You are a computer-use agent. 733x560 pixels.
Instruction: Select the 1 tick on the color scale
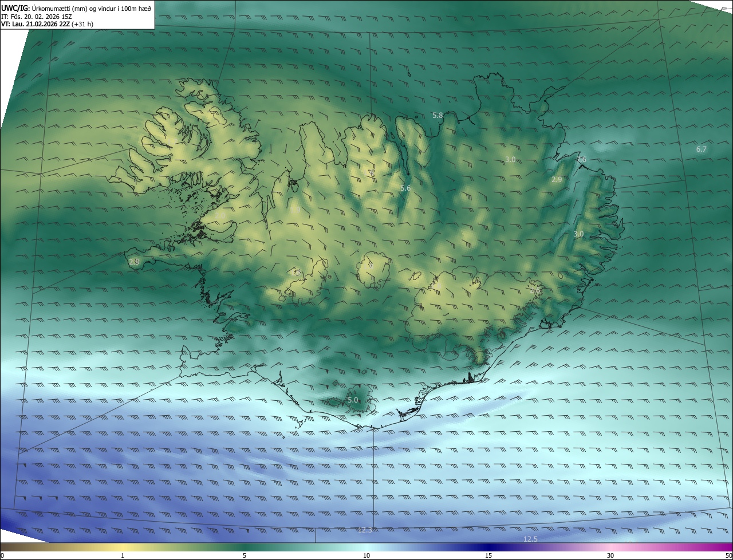point(123,555)
